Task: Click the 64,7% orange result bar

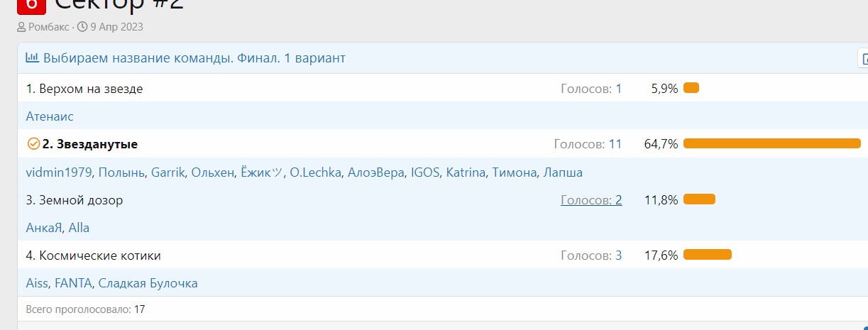Action: (771, 144)
